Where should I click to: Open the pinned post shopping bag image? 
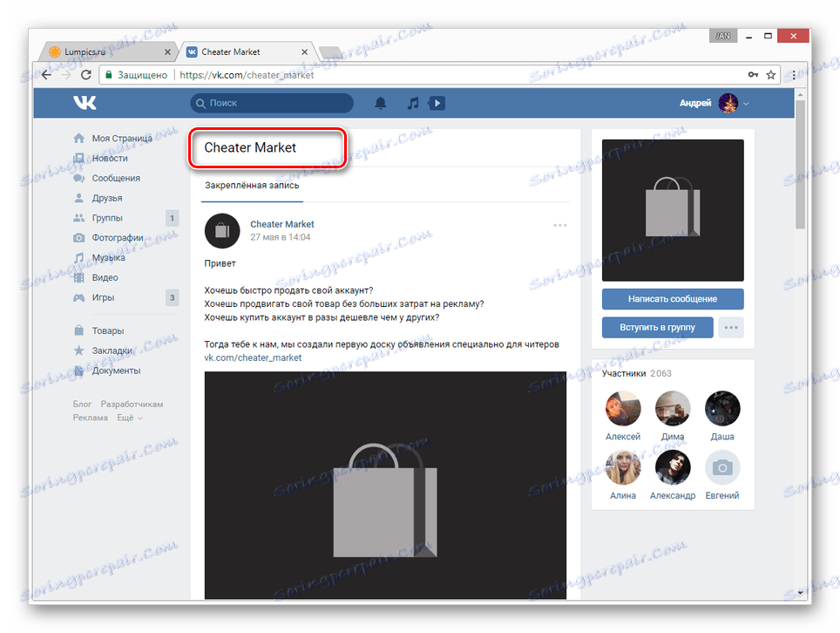[x=385, y=485]
